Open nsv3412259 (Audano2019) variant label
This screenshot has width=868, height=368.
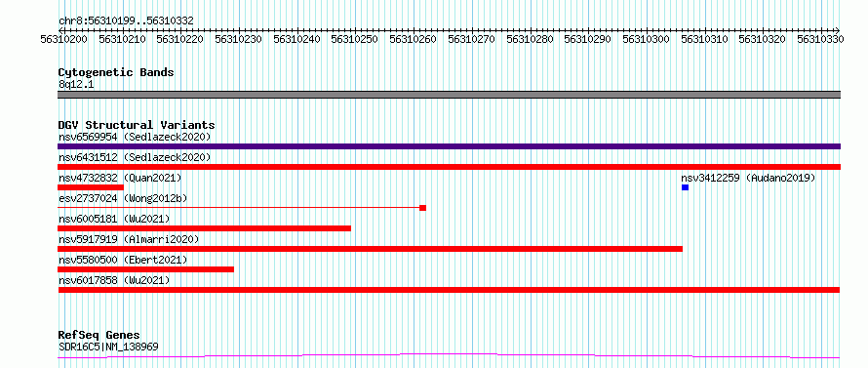[748, 178]
